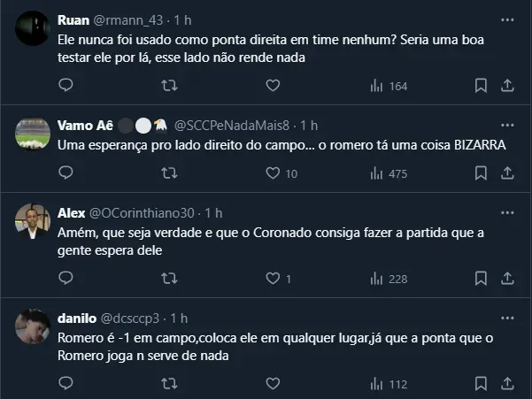Reply to Vamo Aê's tweet
Viewport: 532px width, 399px height.
tap(66, 174)
